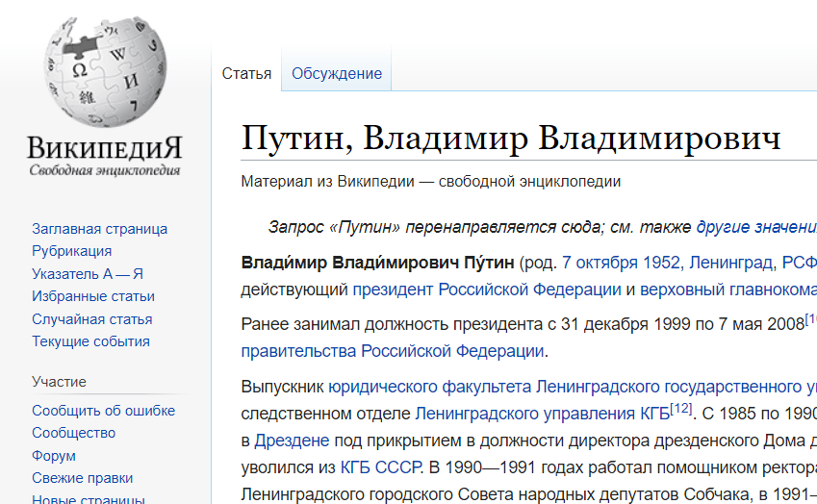Screen dimensions: 817x504
Task: Follow верховный главнокомандующий link
Action: pos(728,290)
